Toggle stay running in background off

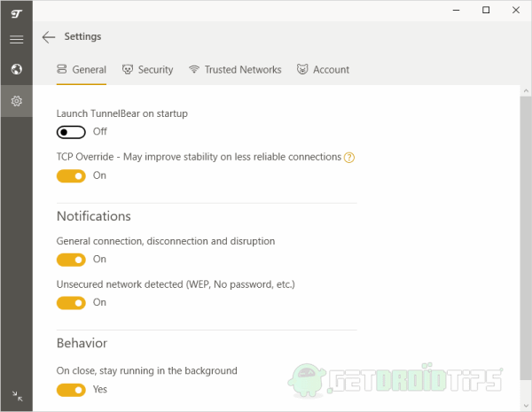(71, 390)
